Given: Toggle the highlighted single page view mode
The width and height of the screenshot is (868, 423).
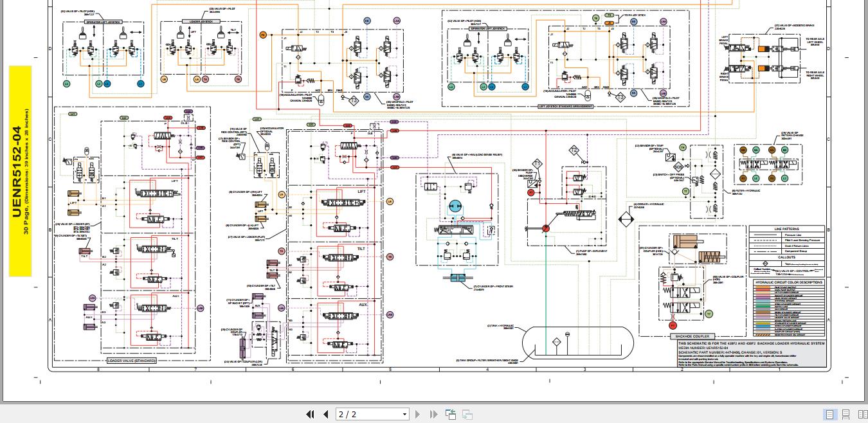Looking at the screenshot, I should click(829, 415).
